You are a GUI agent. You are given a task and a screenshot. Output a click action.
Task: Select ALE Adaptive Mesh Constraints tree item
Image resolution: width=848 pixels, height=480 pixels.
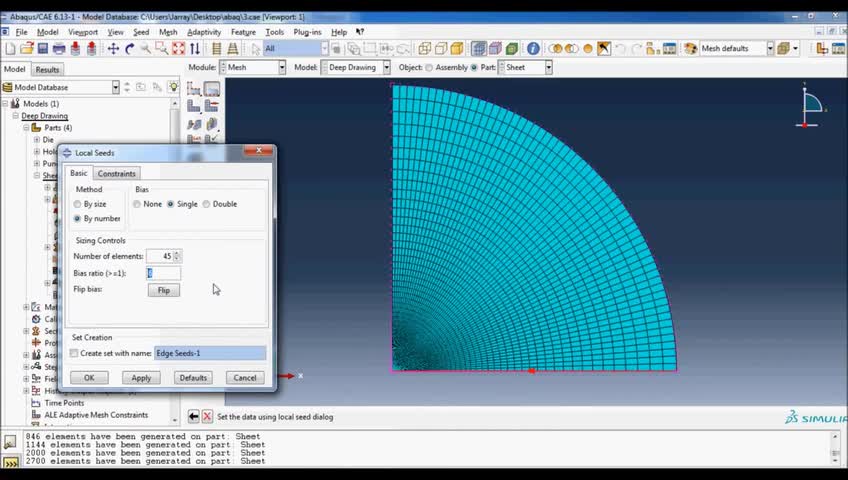point(96,415)
